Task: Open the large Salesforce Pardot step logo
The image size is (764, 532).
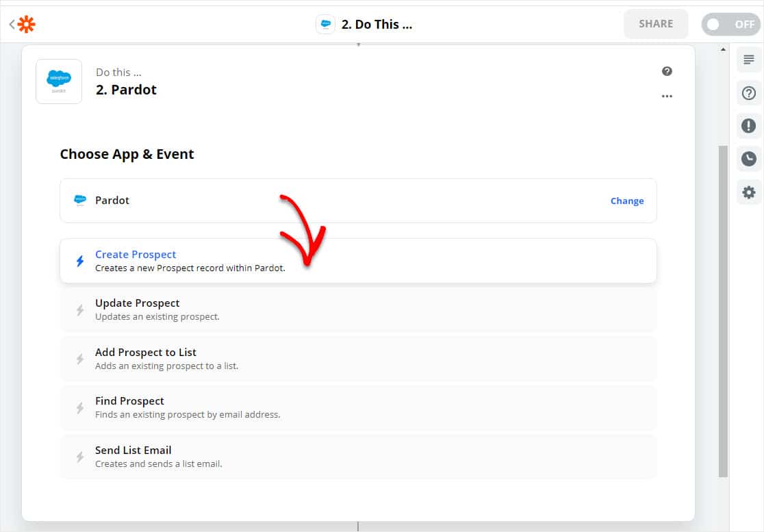Action: coord(59,81)
